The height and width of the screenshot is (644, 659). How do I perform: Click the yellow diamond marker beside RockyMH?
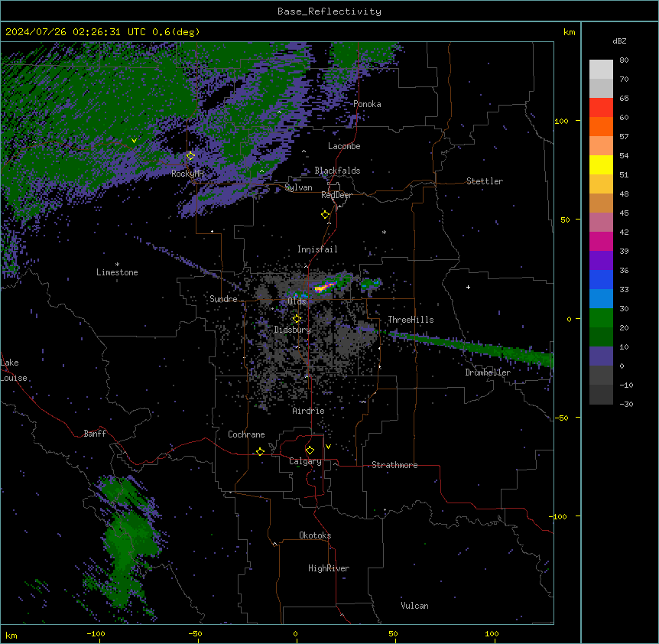[x=190, y=156]
